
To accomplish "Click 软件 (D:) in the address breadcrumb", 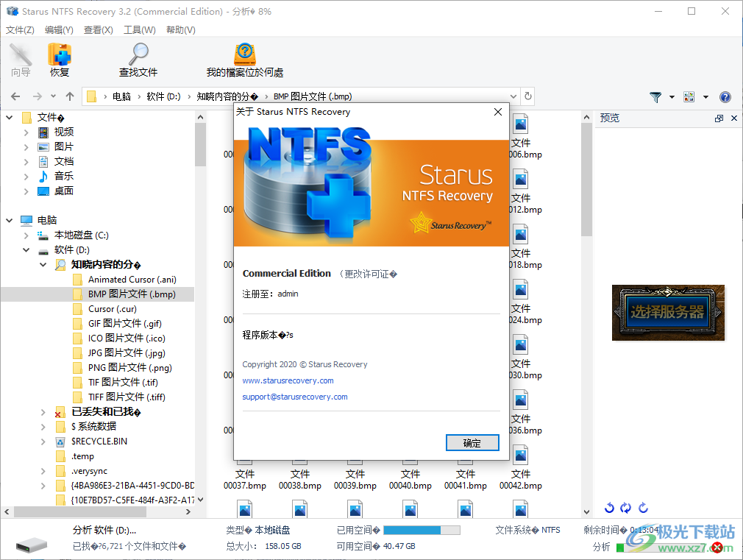I will tap(163, 96).
